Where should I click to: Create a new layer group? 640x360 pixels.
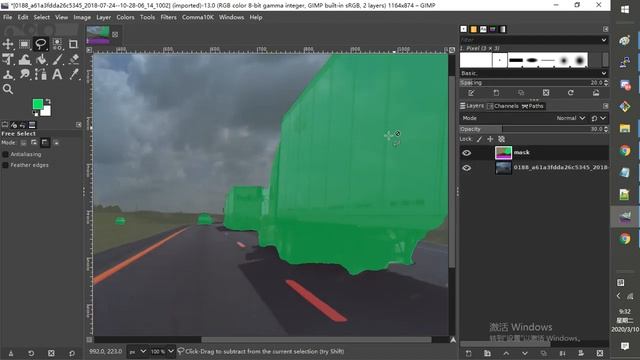click(487, 353)
